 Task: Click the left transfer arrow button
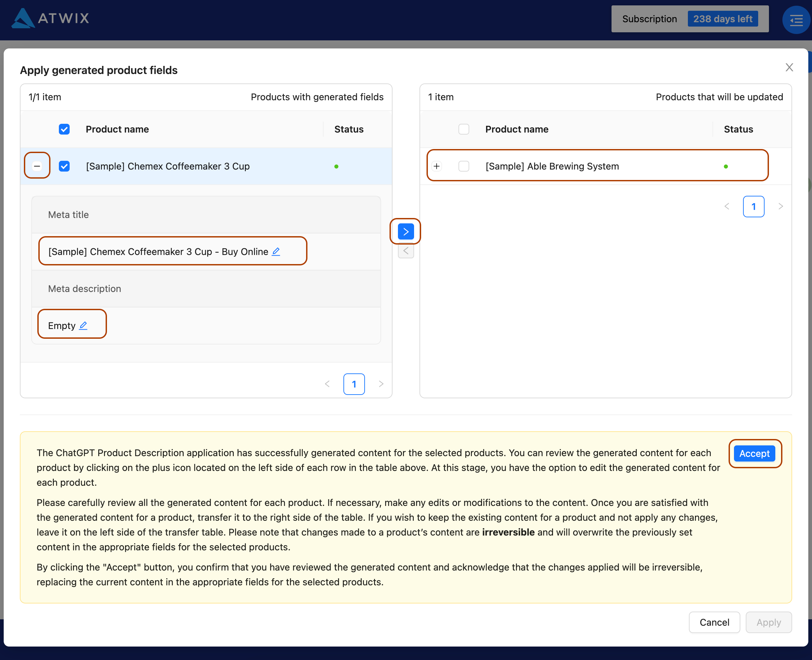click(x=406, y=251)
